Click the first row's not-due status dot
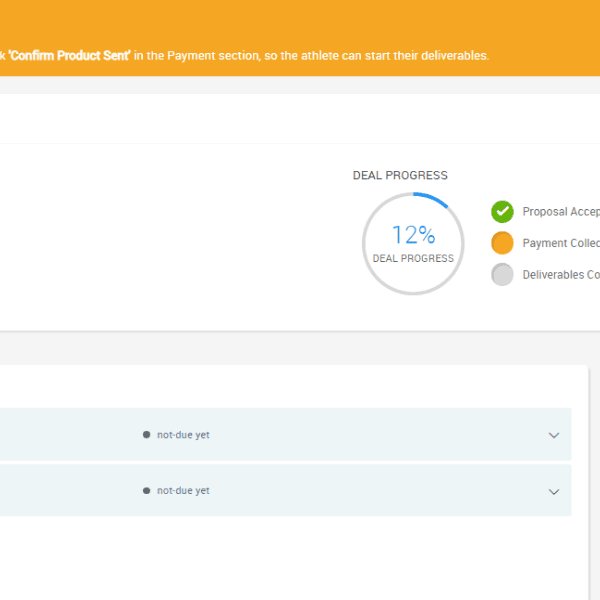Image resolution: width=600 pixels, height=600 pixels. click(x=146, y=435)
